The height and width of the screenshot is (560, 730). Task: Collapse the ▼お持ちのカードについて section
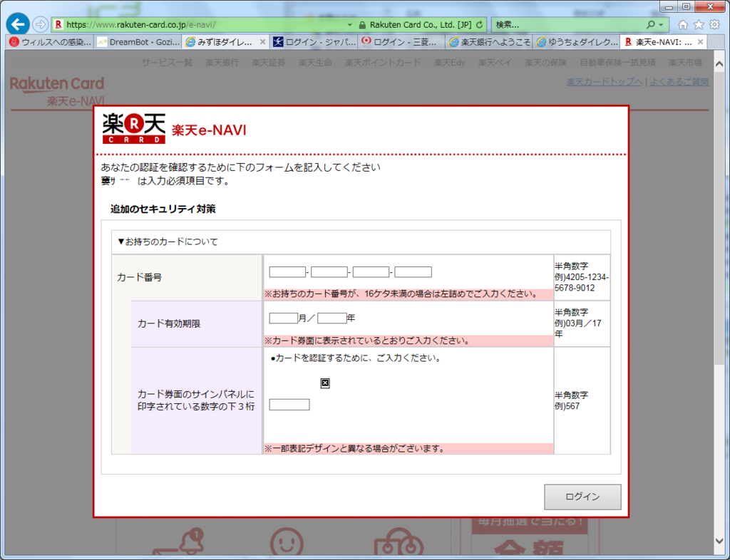168,242
